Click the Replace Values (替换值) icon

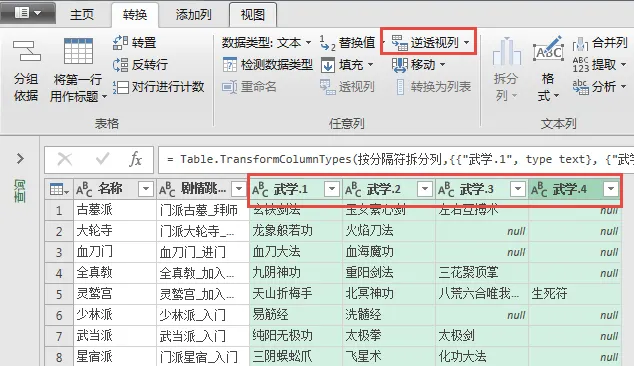point(328,43)
